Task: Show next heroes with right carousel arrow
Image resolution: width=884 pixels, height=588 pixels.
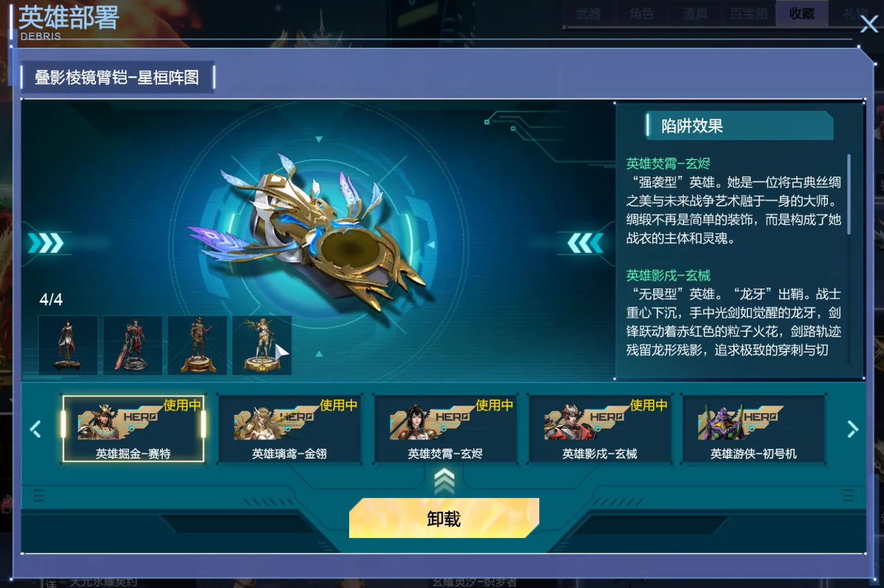Action: (x=852, y=429)
